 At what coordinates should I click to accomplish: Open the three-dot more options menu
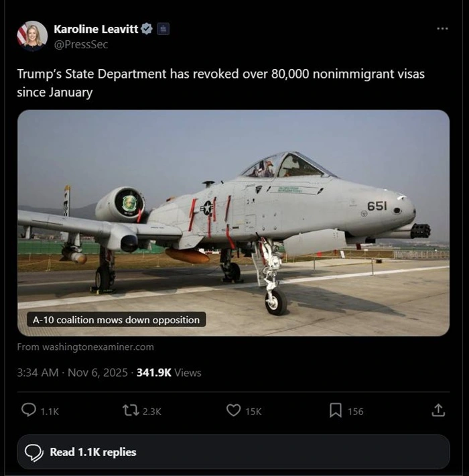coord(442,29)
